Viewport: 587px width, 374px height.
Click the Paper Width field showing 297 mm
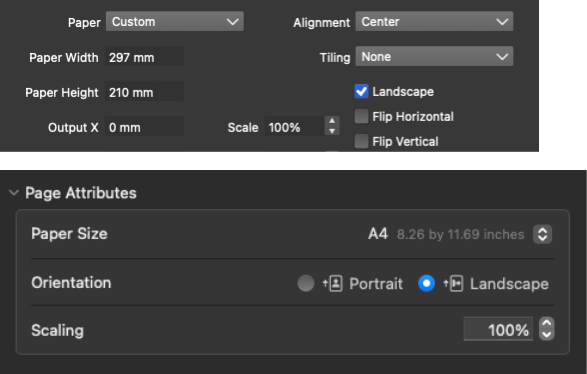coord(144,57)
